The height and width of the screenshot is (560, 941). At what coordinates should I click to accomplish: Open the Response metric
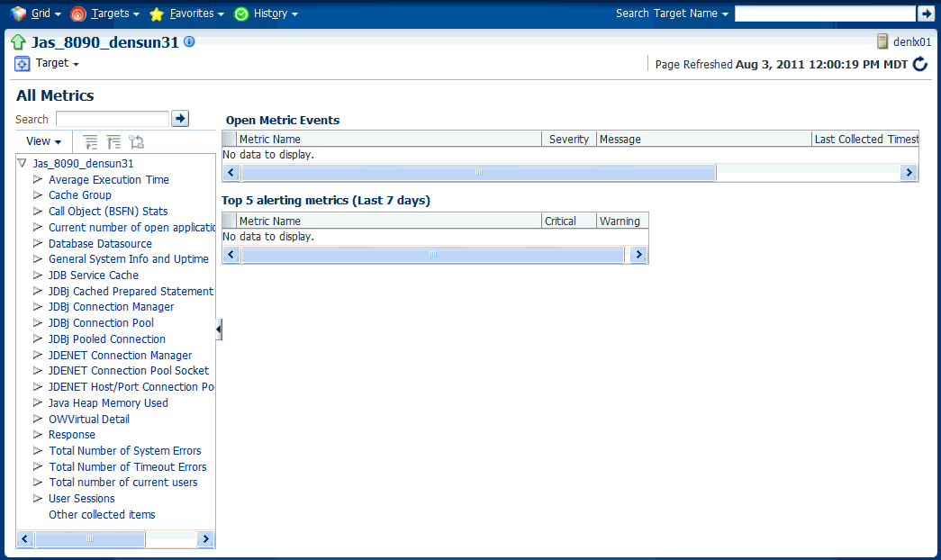pos(72,435)
